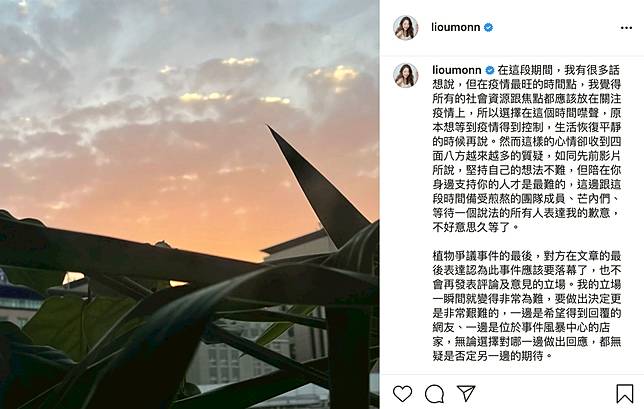Save the post with the bookmark icon
The width and height of the screenshot is (644, 409).
624,393
